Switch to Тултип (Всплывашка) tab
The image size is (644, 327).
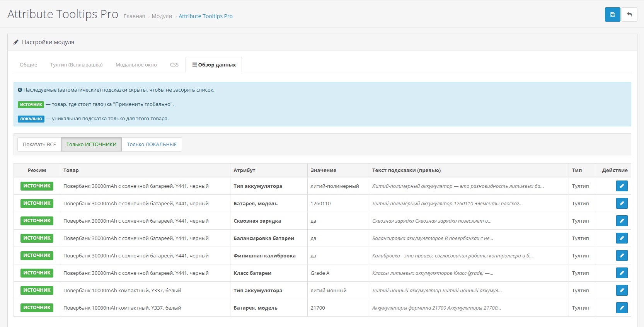point(77,65)
